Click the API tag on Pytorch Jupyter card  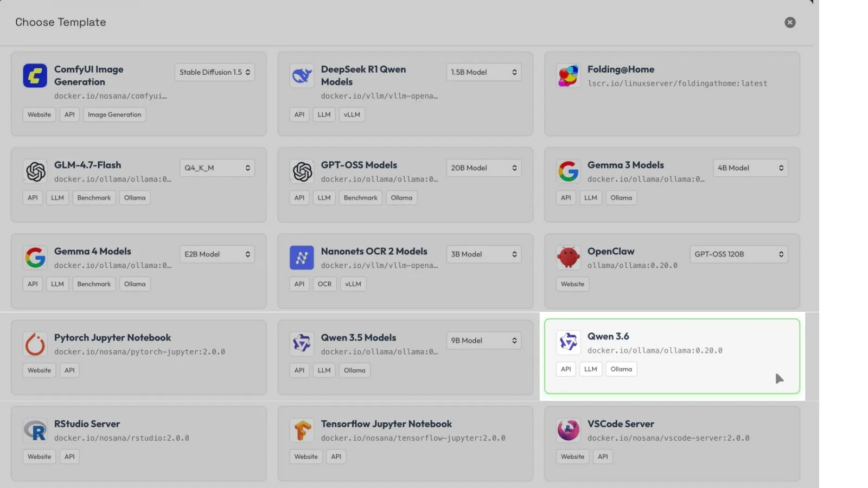click(69, 370)
